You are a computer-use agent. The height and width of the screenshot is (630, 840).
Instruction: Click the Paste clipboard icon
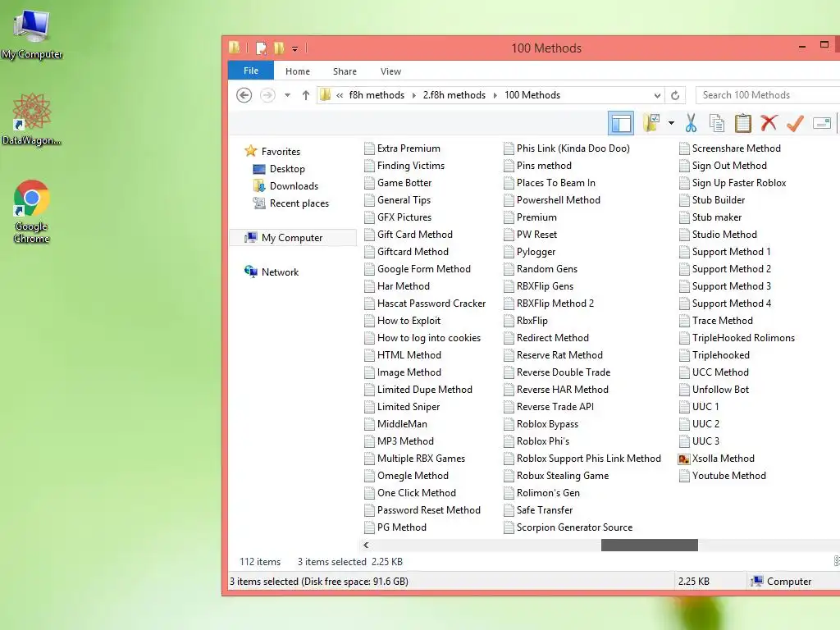pos(743,123)
